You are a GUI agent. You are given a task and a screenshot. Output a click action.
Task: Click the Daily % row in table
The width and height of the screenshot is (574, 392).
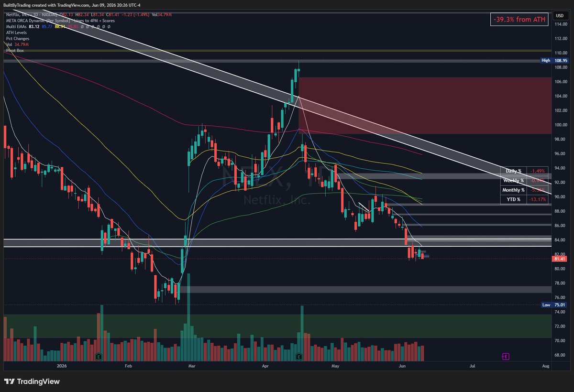(524, 171)
